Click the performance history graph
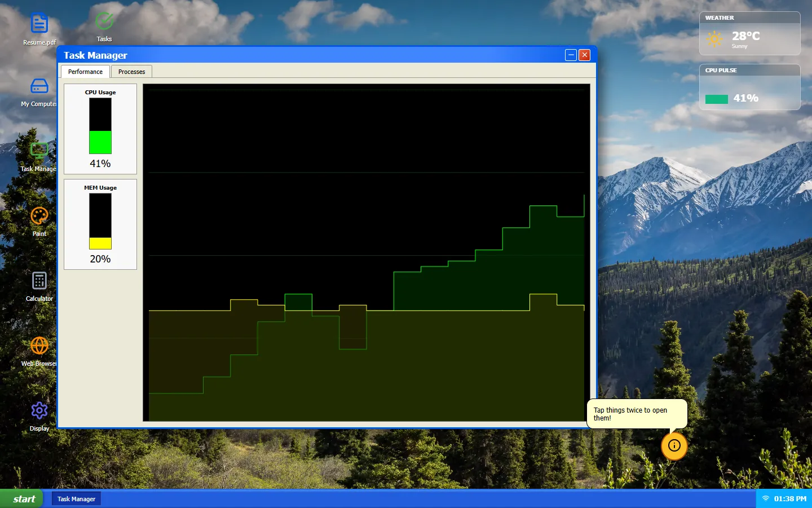The image size is (812, 508). (367, 252)
